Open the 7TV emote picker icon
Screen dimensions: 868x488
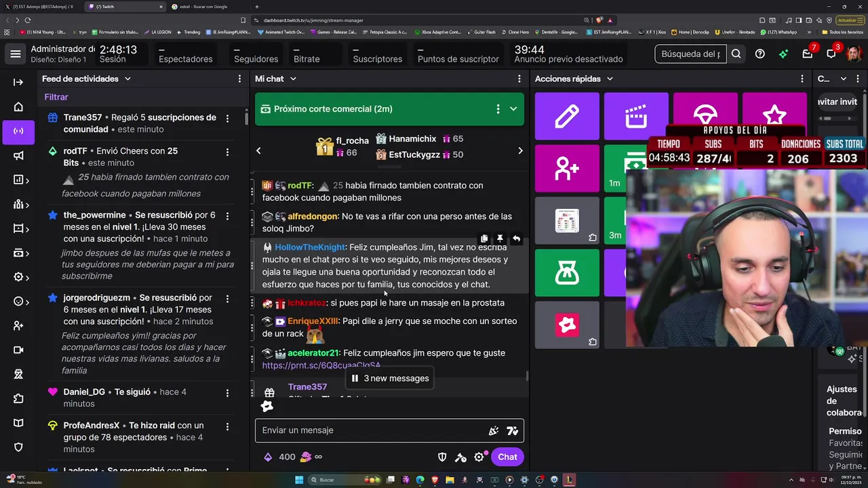[x=512, y=430]
